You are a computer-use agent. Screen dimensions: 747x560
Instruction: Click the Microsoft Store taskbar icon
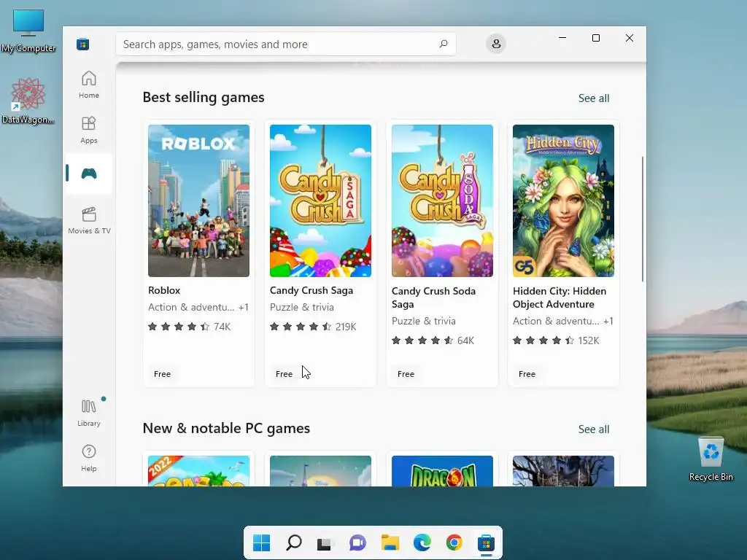(x=486, y=542)
